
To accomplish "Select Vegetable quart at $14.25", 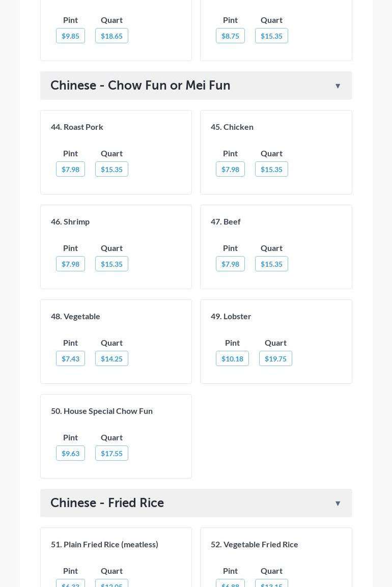I will (x=111, y=359).
